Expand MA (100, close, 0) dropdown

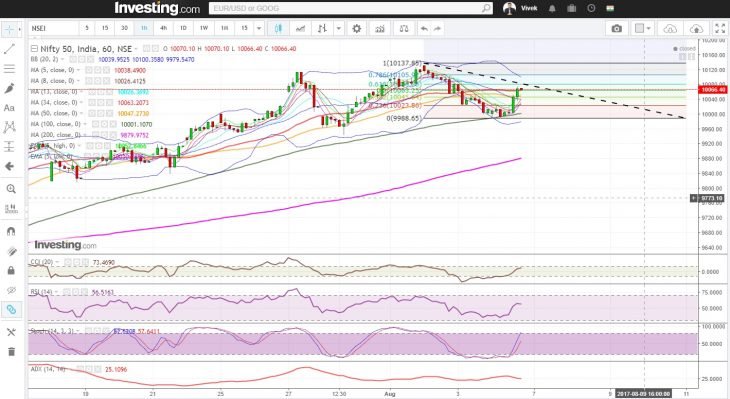point(84,124)
